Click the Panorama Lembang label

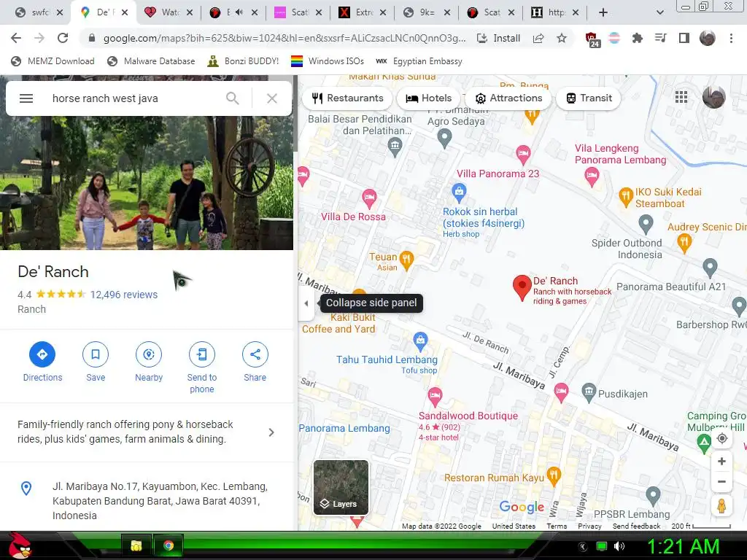point(344,428)
